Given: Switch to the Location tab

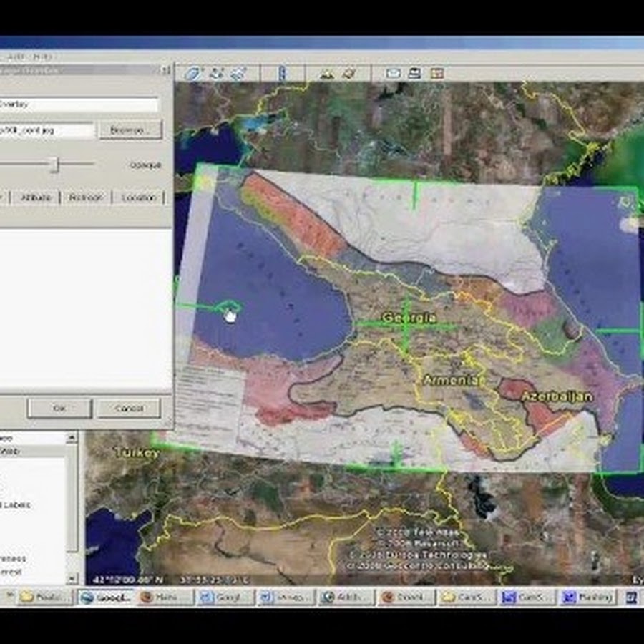Looking at the screenshot, I should point(139,197).
